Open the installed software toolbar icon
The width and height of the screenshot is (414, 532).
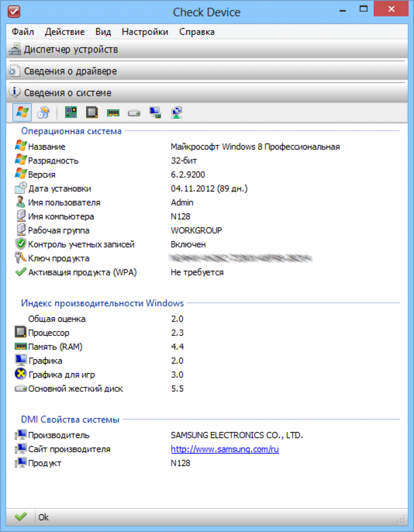(44, 112)
